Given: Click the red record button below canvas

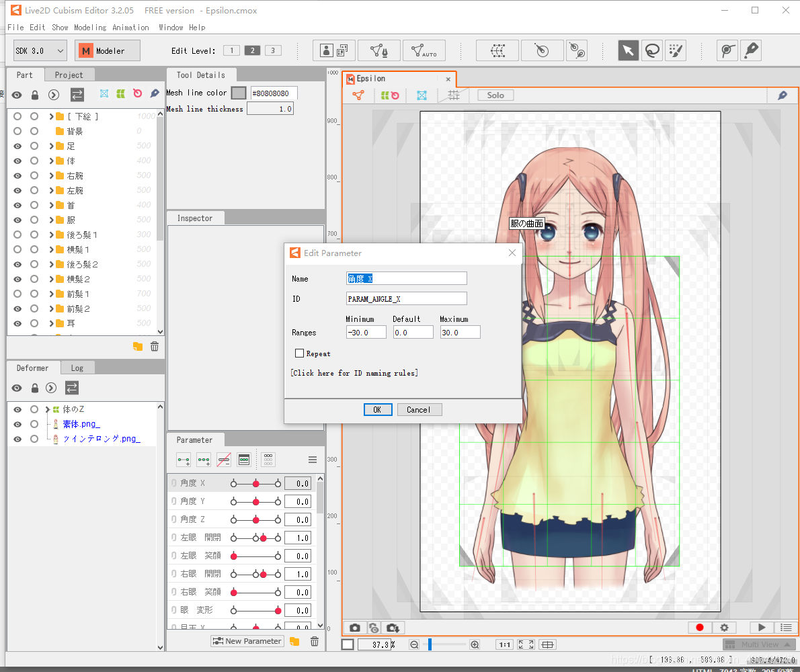Looking at the screenshot, I should 699,628.
